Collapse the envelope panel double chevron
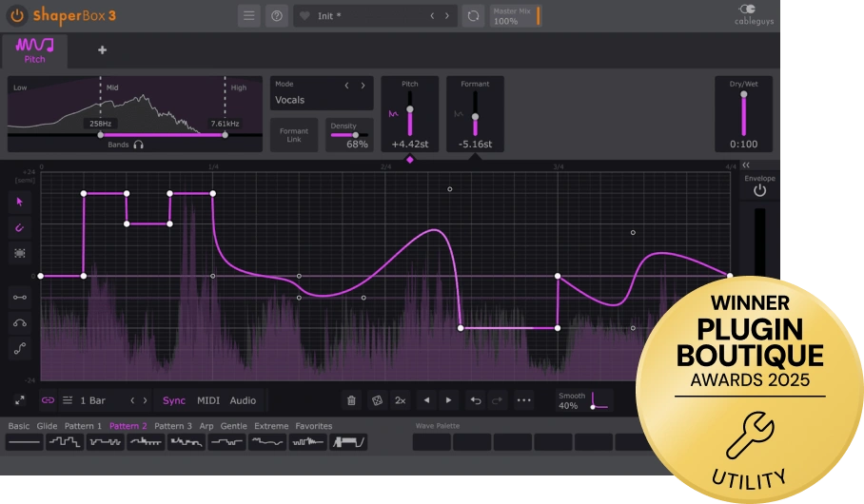 pos(746,165)
